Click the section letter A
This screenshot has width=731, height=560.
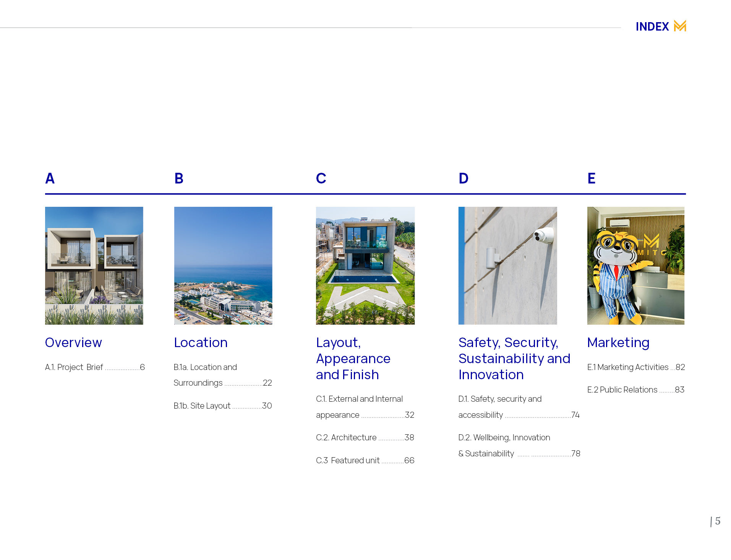pyautogui.click(x=50, y=179)
